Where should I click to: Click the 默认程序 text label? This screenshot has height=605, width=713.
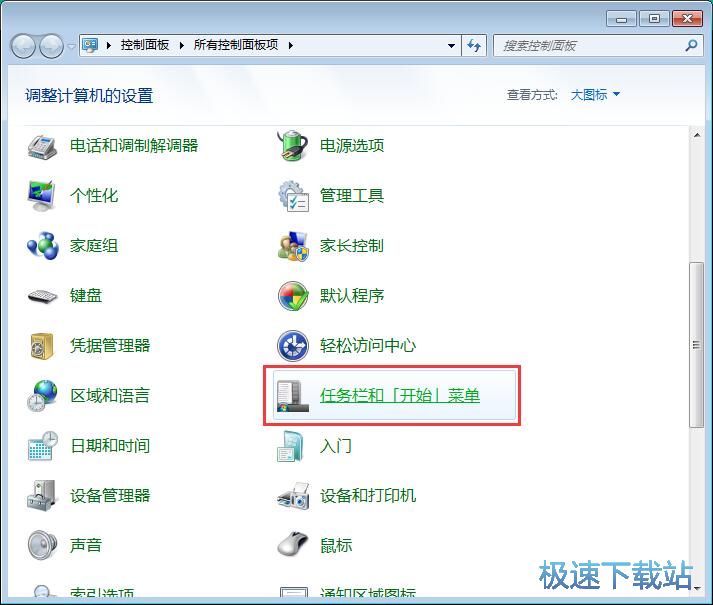[x=351, y=296]
